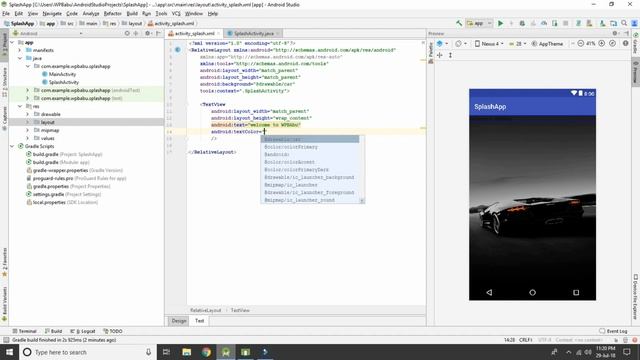Collapse the java folder
Screen dimensions: 640x360
click(x=20, y=58)
